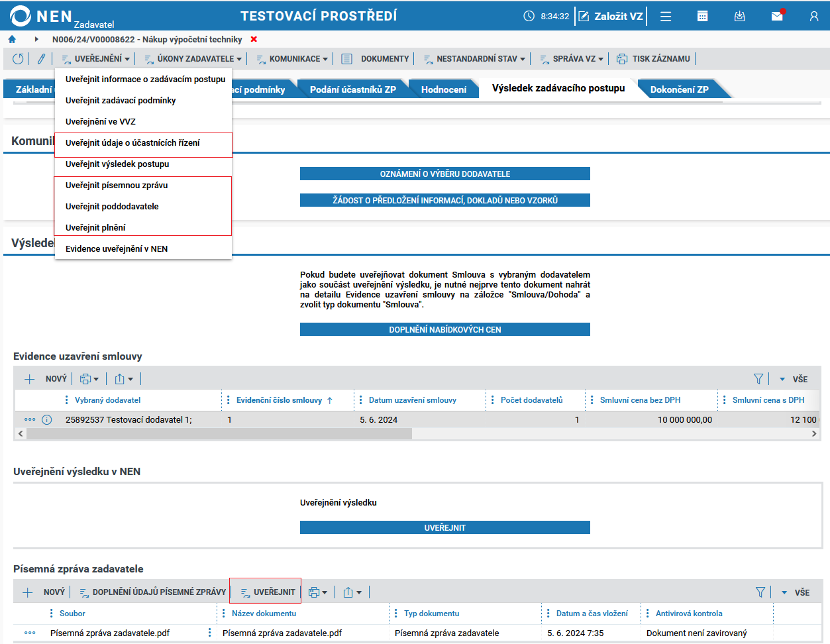Click UVEŘEJNIT in Písemná zpráva toolbar
The height and width of the screenshot is (644, 830).
(x=268, y=592)
